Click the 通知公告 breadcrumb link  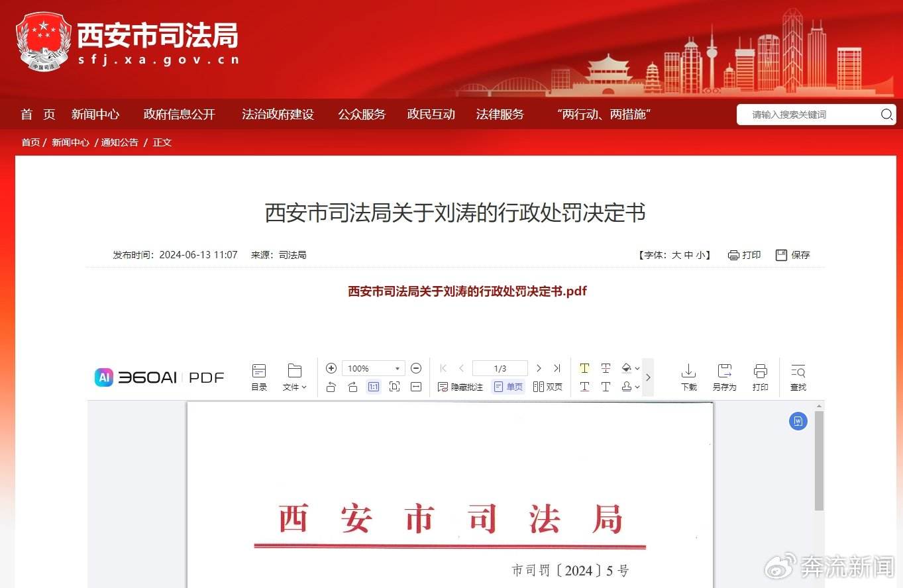pyautogui.click(x=120, y=142)
